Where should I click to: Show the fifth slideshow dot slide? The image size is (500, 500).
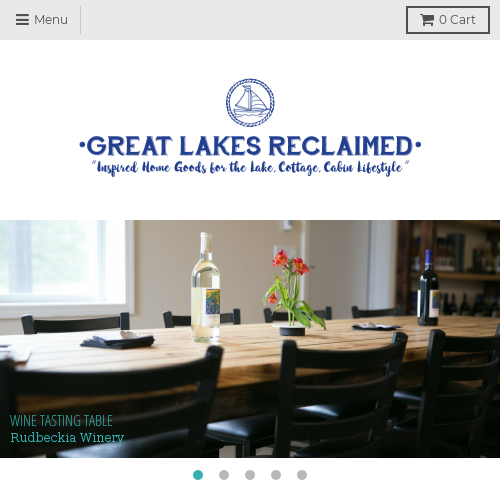click(302, 475)
